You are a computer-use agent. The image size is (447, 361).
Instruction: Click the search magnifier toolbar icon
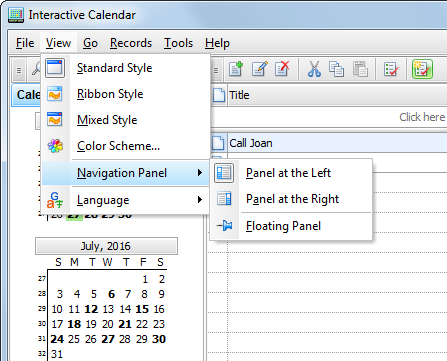[x=36, y=69]
